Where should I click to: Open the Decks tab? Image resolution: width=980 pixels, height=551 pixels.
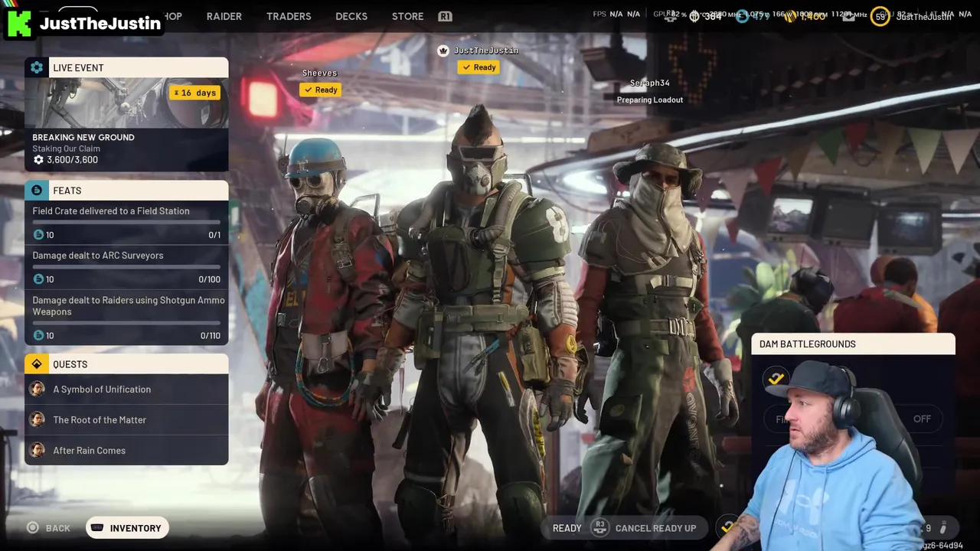[x=351, y=16]
